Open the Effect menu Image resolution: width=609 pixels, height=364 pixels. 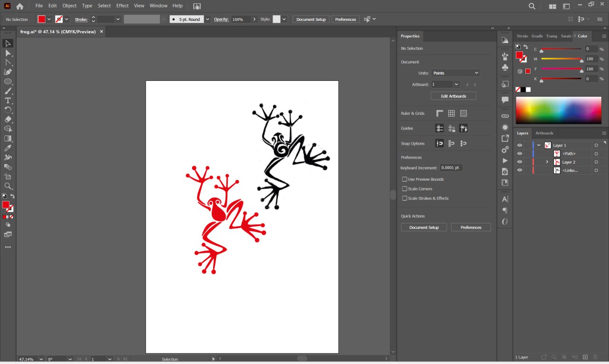click(x=122, y=6)
